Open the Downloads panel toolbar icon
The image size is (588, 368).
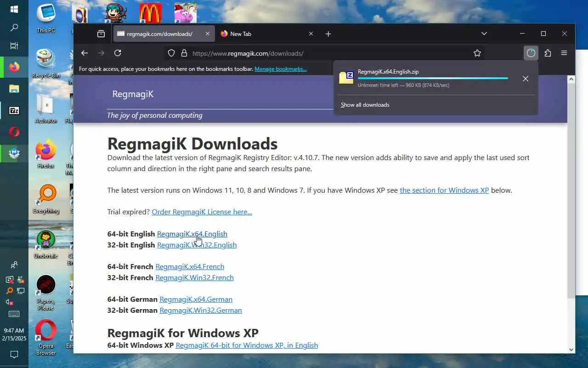click(x=531, y=53)
